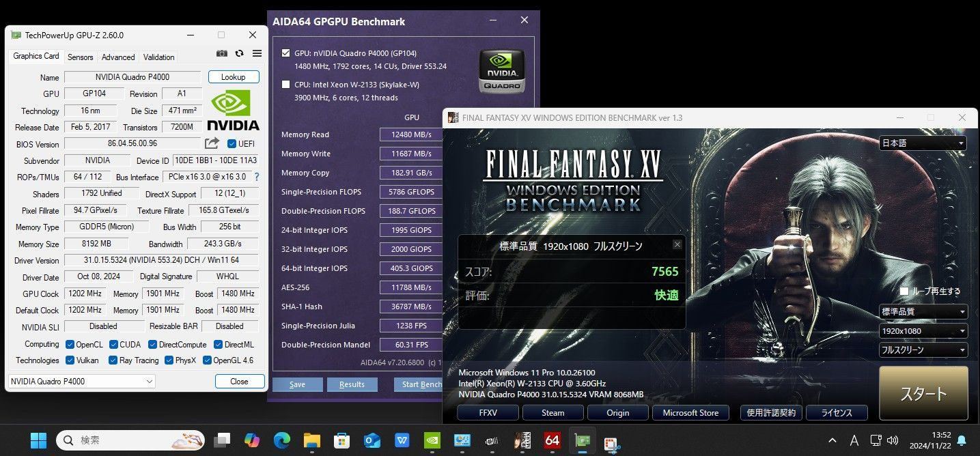Image resolution: width=980 pixels, height=456 pixels.
Task: Click the GPU-Z taskbar icon
Action: click(x=583, y=440)
